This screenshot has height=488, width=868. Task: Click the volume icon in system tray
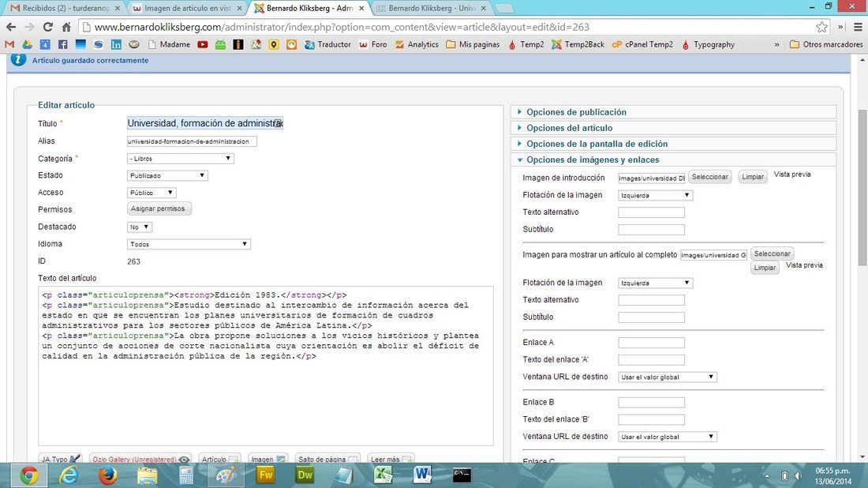798,476
